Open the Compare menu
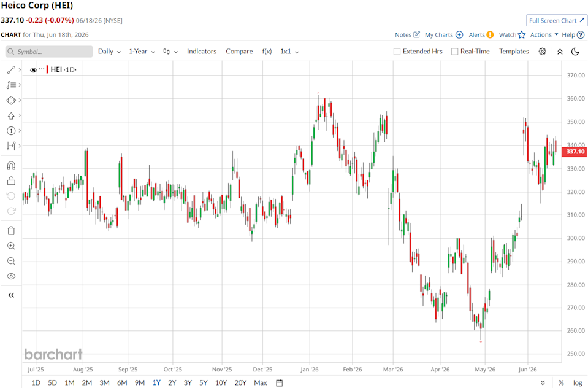 point(239,52)
